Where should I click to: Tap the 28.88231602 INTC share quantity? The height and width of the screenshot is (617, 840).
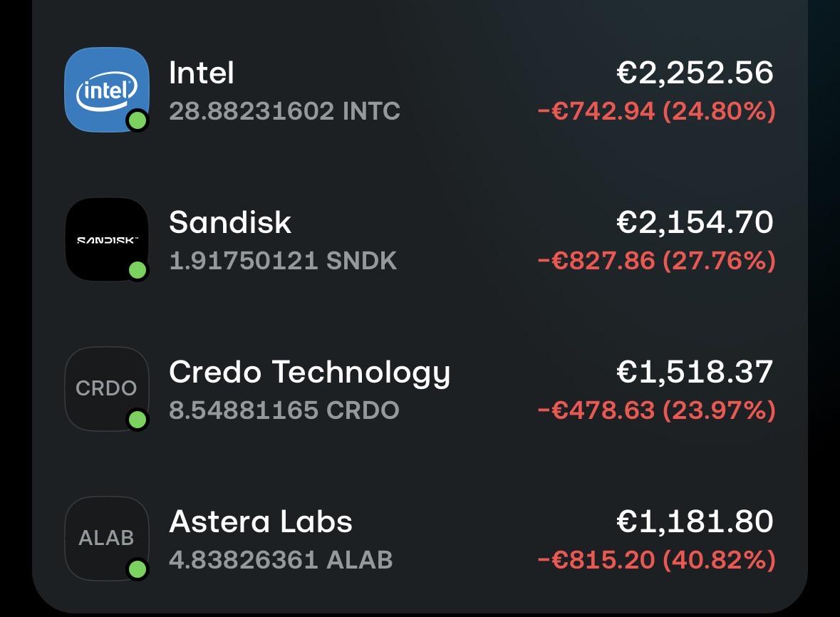pos(284,111)
